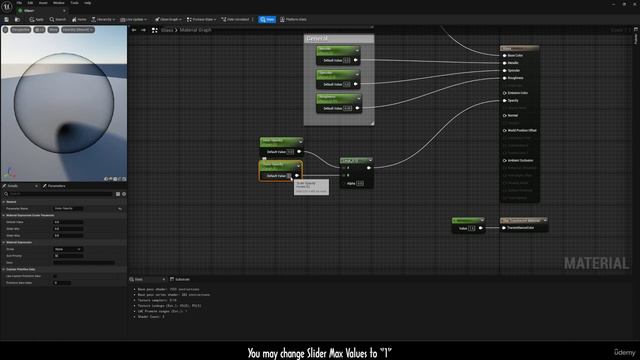
Task: Click the Home toolbar button
Action: (79, 20)
